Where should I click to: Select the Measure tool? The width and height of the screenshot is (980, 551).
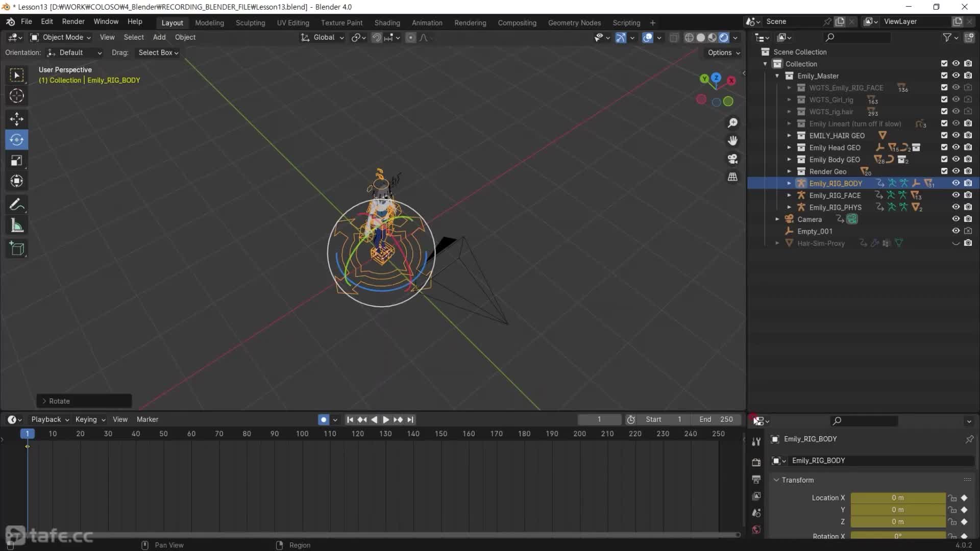[x=16, y=226]
